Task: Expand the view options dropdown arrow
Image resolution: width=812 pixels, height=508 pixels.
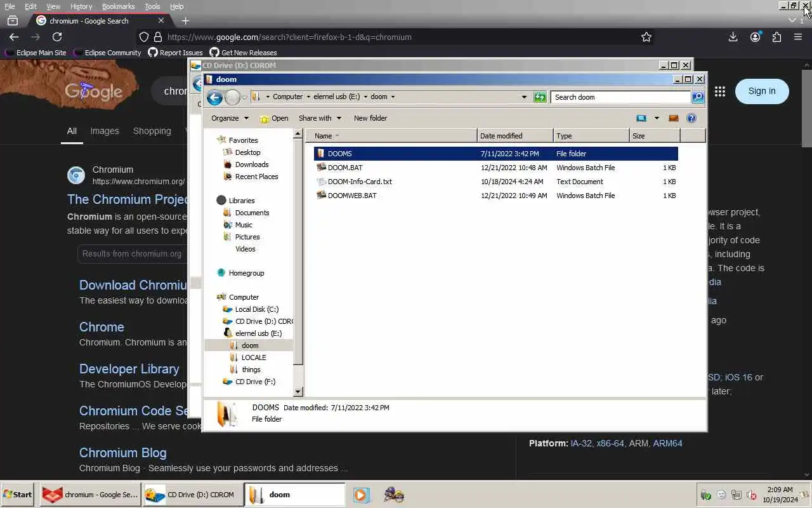Action: [x=657, y=118]
